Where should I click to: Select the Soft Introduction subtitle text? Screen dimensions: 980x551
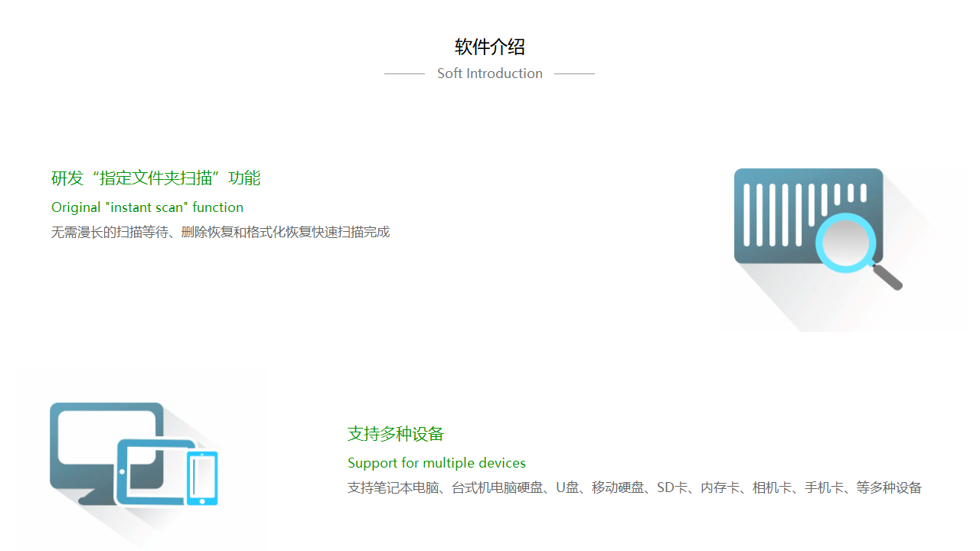[x=490, y=73]
